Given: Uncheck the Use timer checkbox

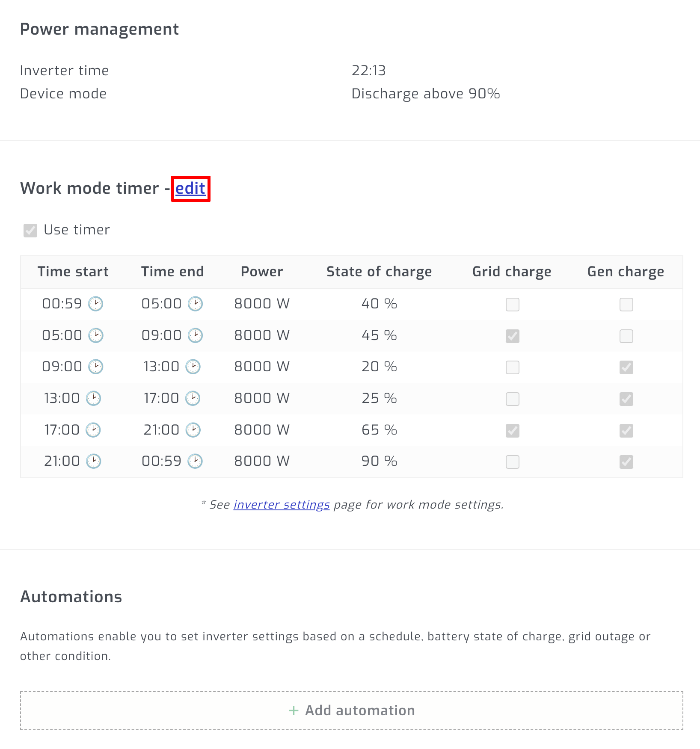Looking at the screenshot, I should [x=30, y=230].
